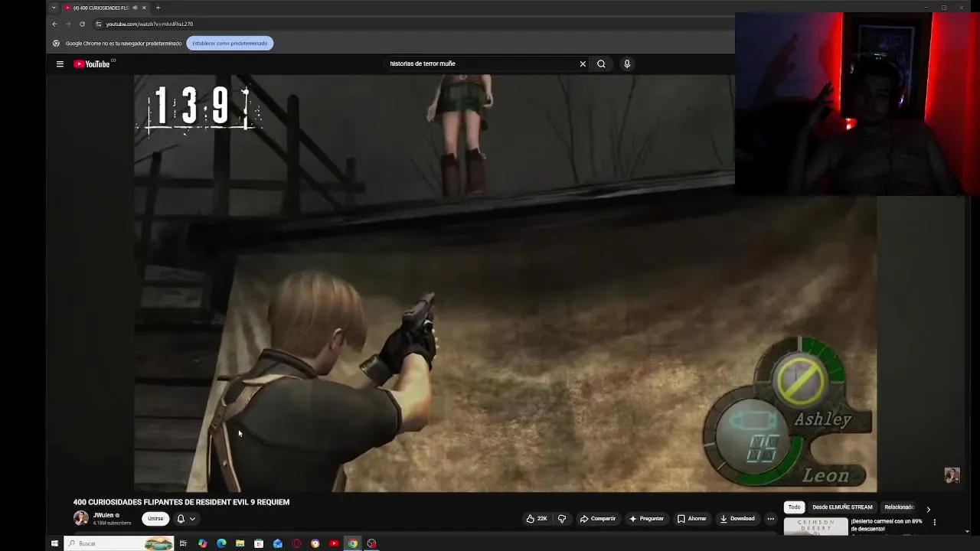
Task: Select the Relacionado filter chip
Action: (900, 507)
